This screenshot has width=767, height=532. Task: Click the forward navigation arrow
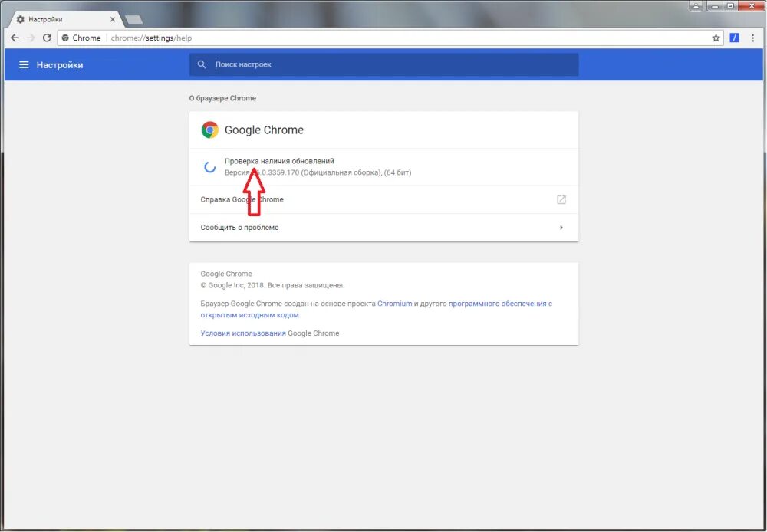click(31, 38)
